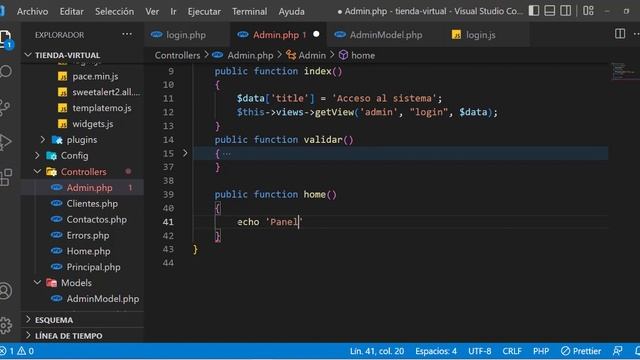Image resolution: width=640 pixels, height=360 pixels.
Task: Select Admin.php in Controllers folder
Action: coord(89,188)
